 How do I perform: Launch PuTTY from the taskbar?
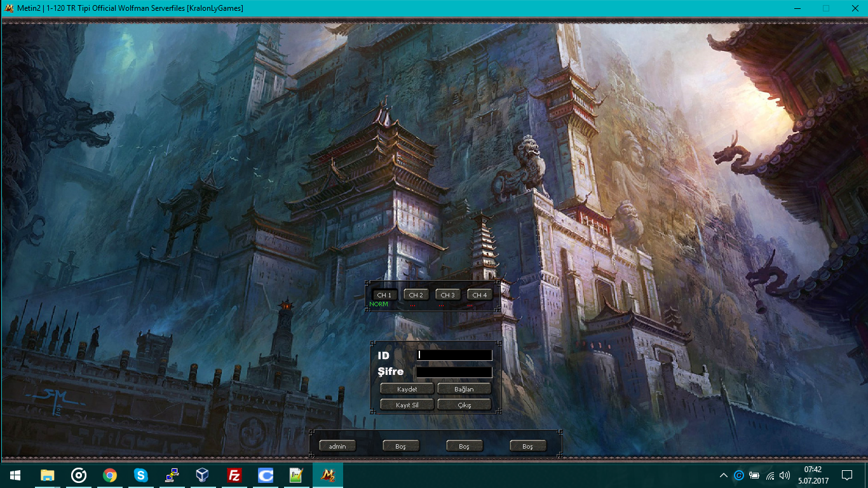tap(172, 475)
